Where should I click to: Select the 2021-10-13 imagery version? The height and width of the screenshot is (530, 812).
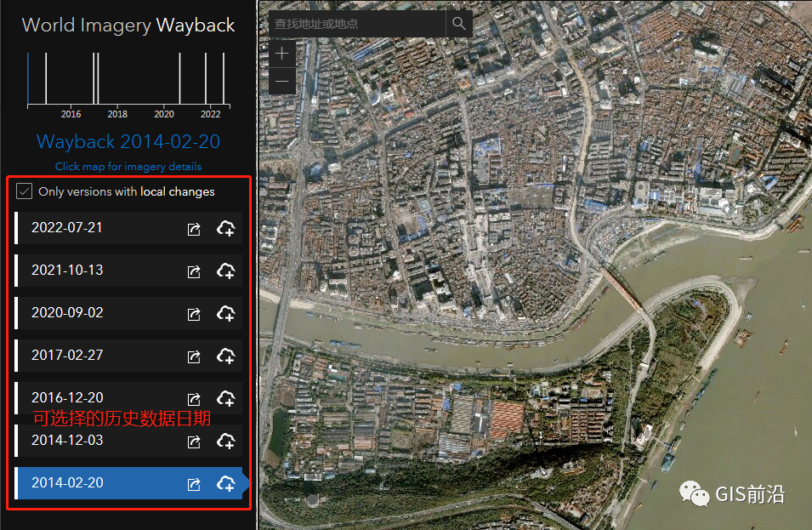point(128,271)
